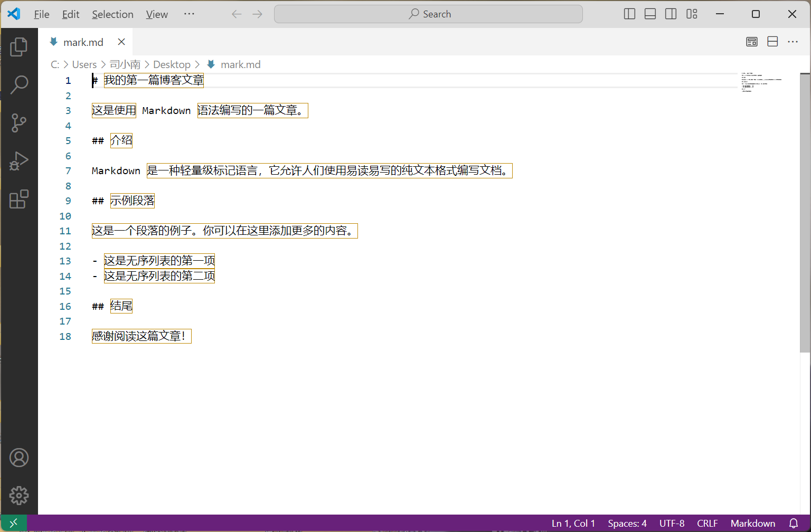This screenshot has height=532, width=811.
Task: Click line number 10 in gutter
Action: coord(65,216)
